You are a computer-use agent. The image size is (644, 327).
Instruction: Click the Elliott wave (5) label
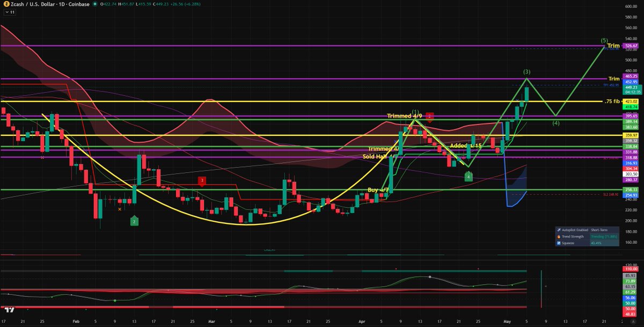[x=604, y=40]
